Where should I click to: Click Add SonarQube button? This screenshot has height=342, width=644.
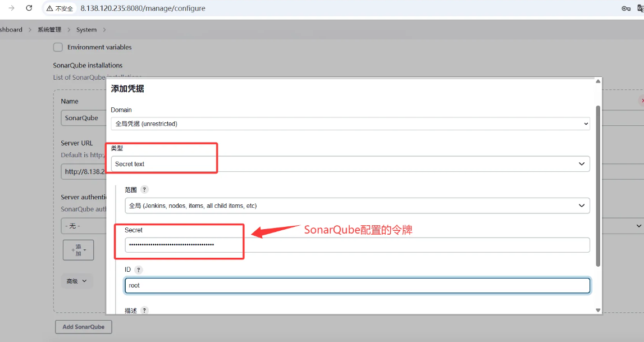[83, 327]
